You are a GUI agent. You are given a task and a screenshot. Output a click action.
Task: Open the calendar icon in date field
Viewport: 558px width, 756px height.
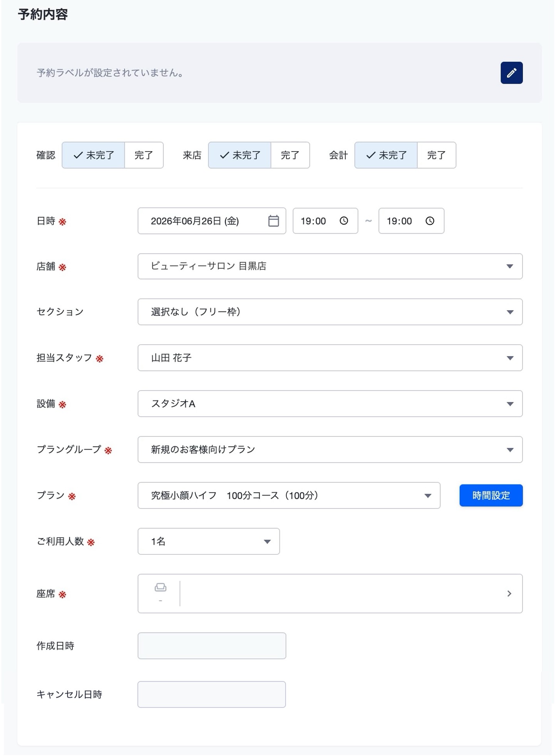[273, 221]
